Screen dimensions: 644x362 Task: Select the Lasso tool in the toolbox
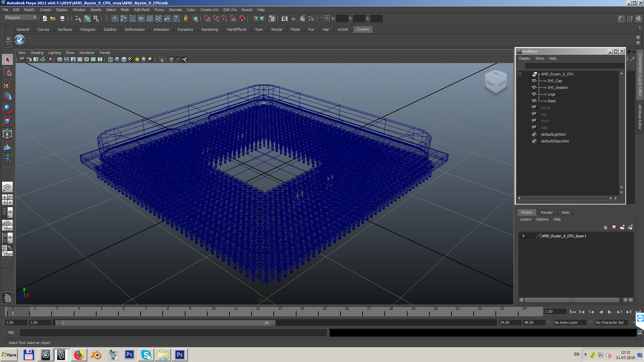[x=7, y=72]
